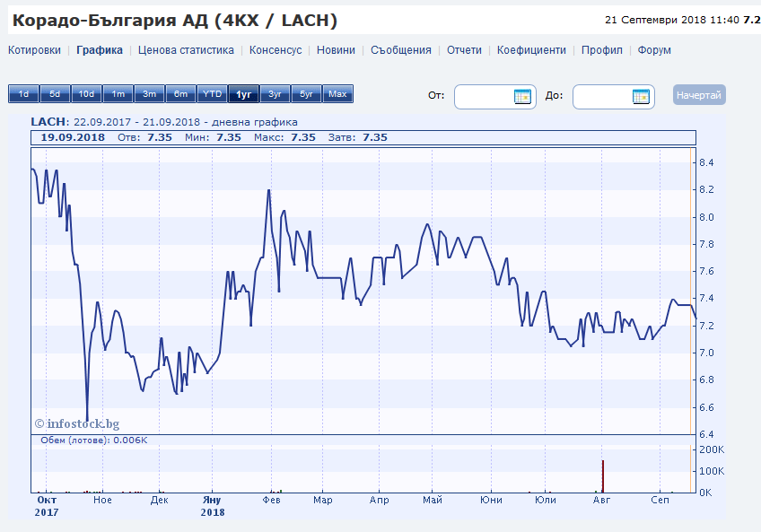Open the Форум link
Image resolution: width=761 pixels, height=532 pixels.
[654, 50]
